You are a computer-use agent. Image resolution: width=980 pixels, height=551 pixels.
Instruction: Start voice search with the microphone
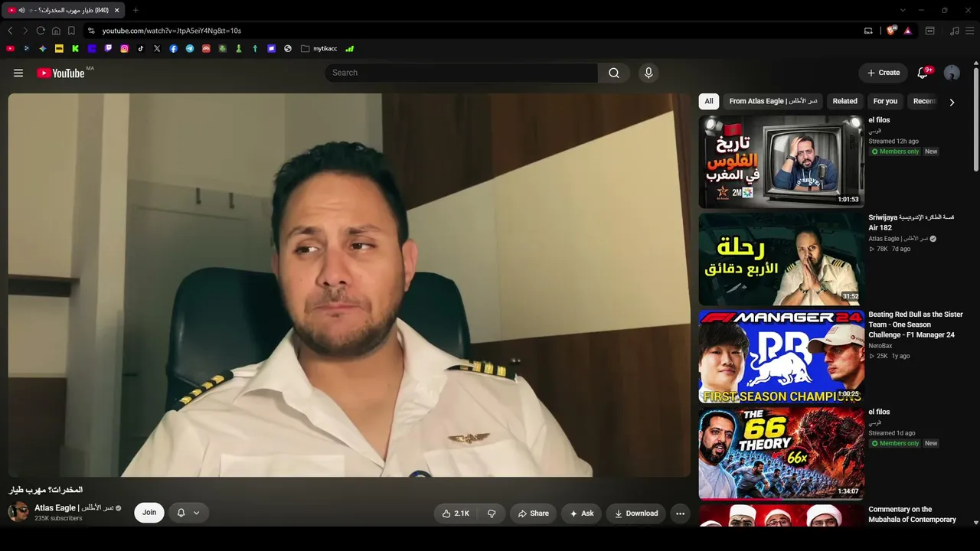(x=648, y=73)
